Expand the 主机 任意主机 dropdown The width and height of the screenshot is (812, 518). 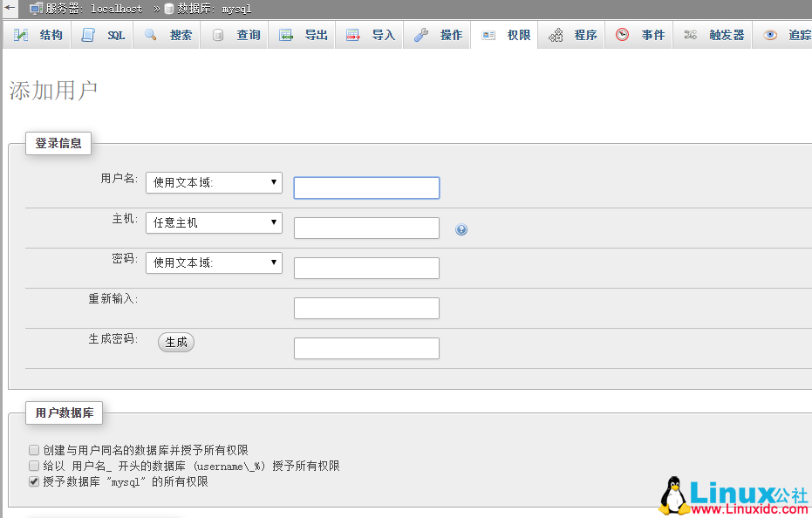(x=214, y=222)
